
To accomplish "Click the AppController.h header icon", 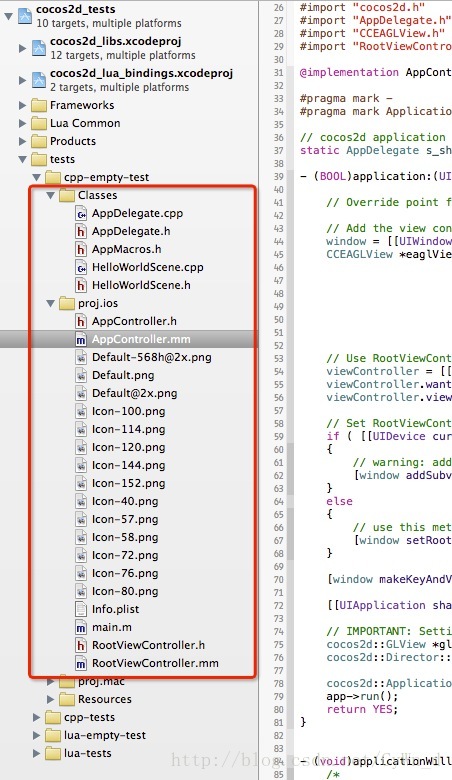I will click(81, 321).
